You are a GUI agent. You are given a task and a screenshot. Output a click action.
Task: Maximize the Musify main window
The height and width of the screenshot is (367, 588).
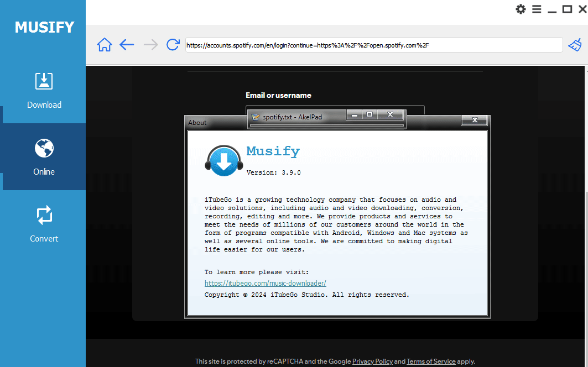point(567,9)
